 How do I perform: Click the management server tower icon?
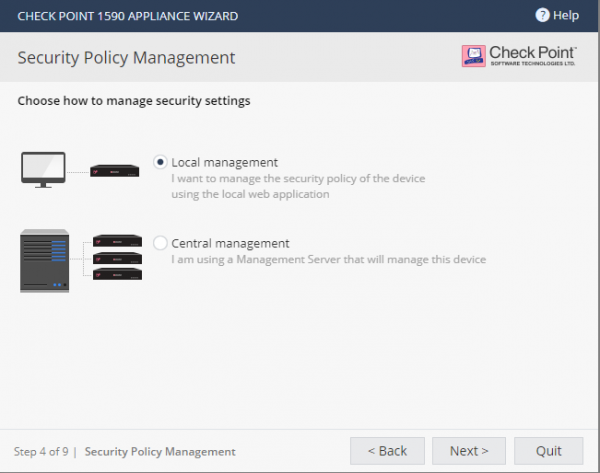coord(45,261)
